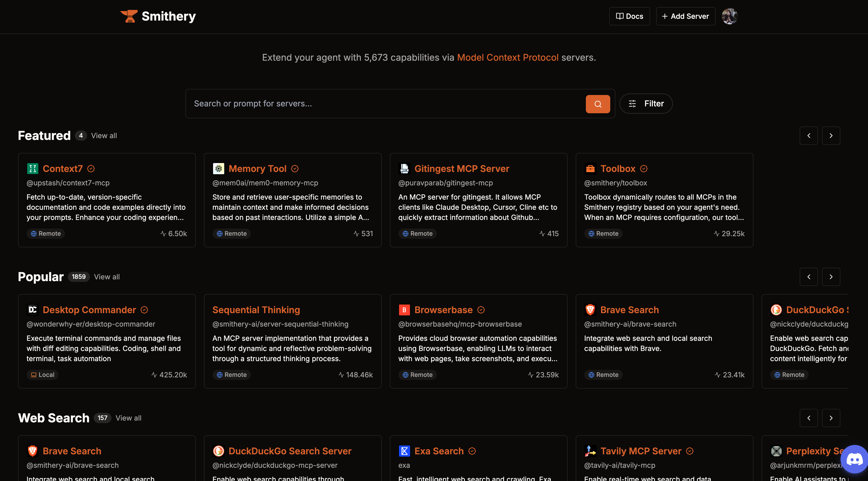Click the Browserbase red B icon

404,310
